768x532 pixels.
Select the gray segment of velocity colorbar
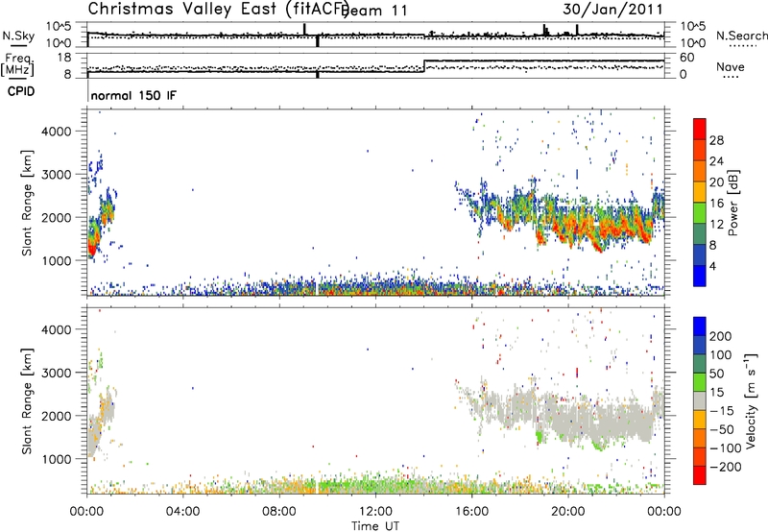pyautogui.click(x=700, y=400)
